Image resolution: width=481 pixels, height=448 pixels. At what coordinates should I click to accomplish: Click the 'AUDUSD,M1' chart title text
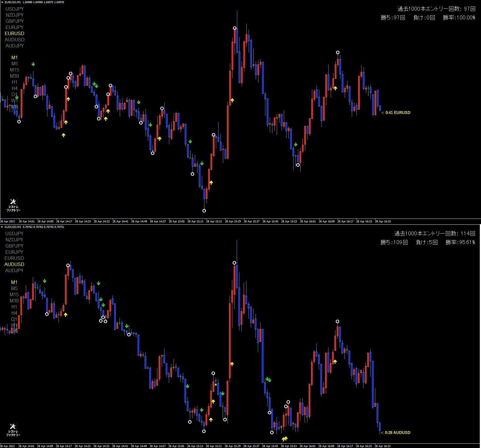click(x=13, y=227)
